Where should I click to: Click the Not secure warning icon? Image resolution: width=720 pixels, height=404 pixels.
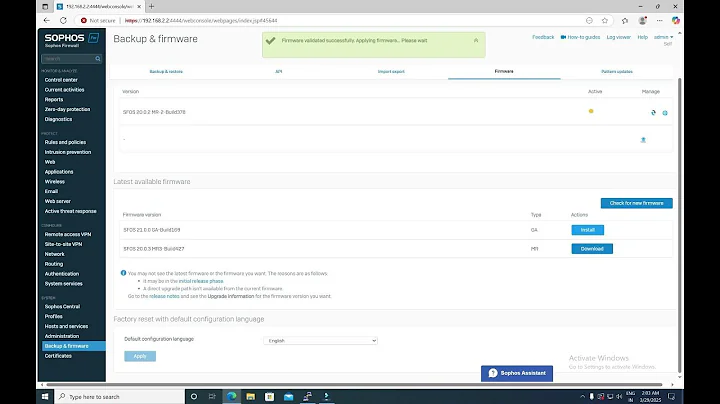click(84, 20)
